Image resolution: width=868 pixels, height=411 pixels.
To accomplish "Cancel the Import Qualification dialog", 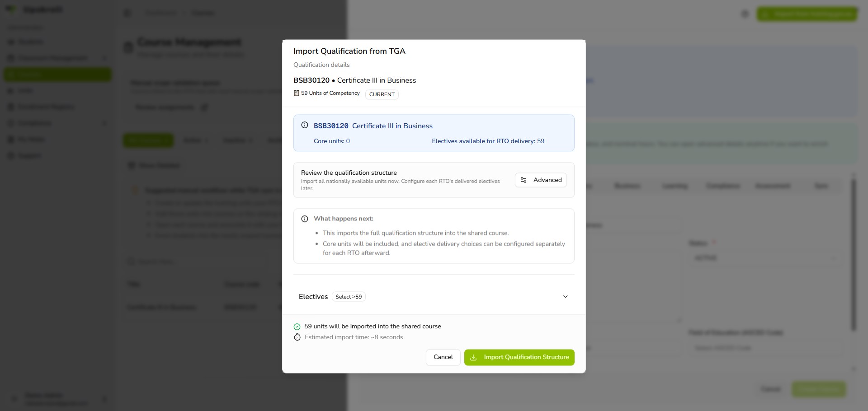I will (x=443, y=357).
